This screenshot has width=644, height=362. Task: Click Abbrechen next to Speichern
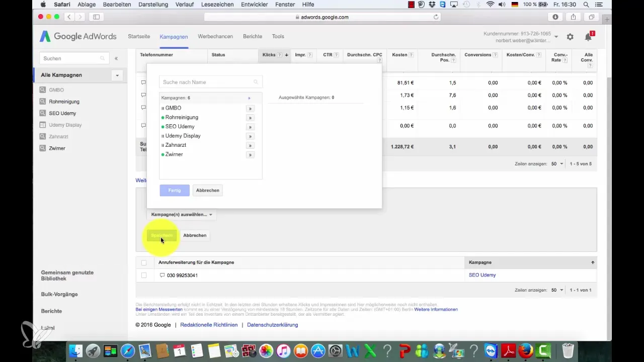tap(195, 235)
